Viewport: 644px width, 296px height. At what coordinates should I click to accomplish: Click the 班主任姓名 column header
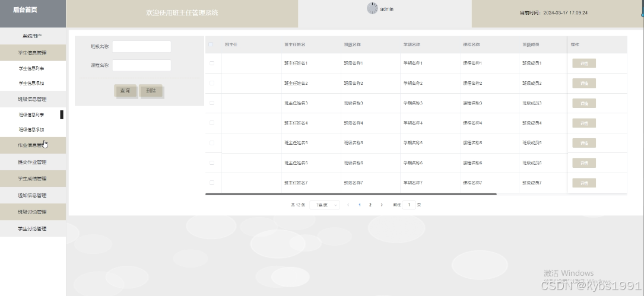click(295, 44)
